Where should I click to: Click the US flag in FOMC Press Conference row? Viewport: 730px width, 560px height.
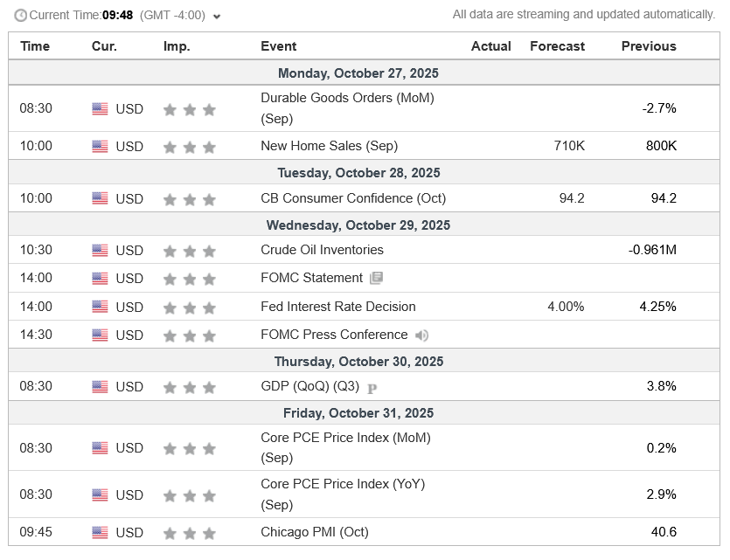tap(100, 335)
